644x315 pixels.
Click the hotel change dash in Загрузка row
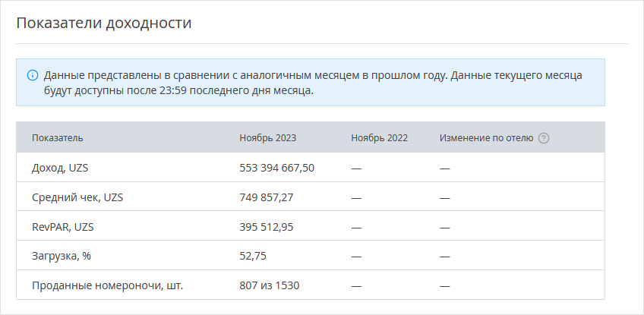(x=445, y=257)
